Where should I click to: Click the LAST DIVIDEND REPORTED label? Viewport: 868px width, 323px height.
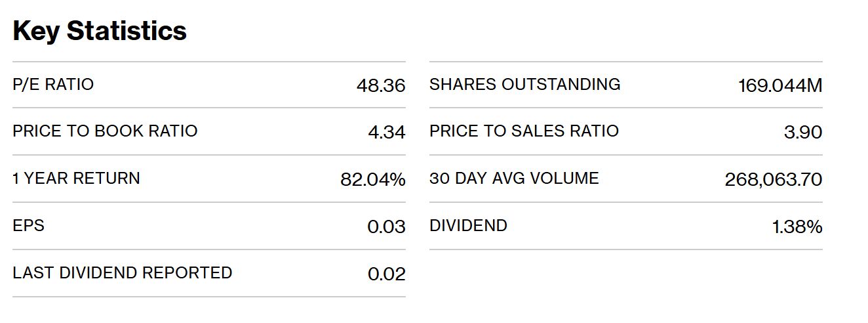(x=122, y=272)
